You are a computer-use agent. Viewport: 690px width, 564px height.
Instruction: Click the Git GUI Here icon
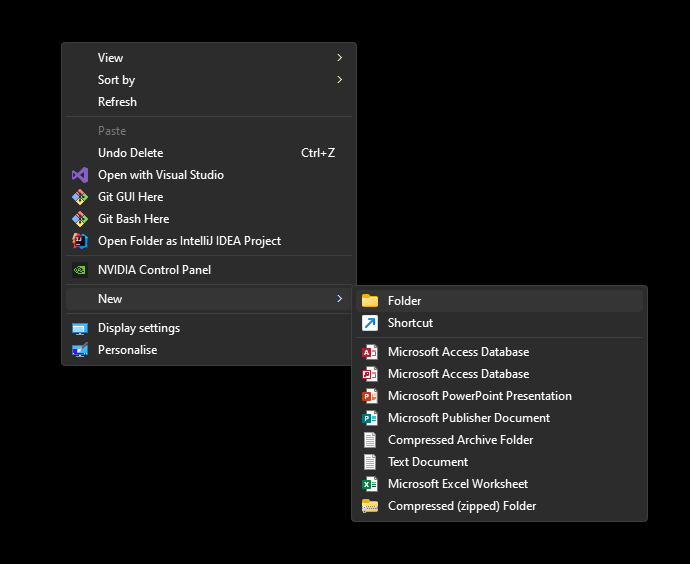click(80, 197)
